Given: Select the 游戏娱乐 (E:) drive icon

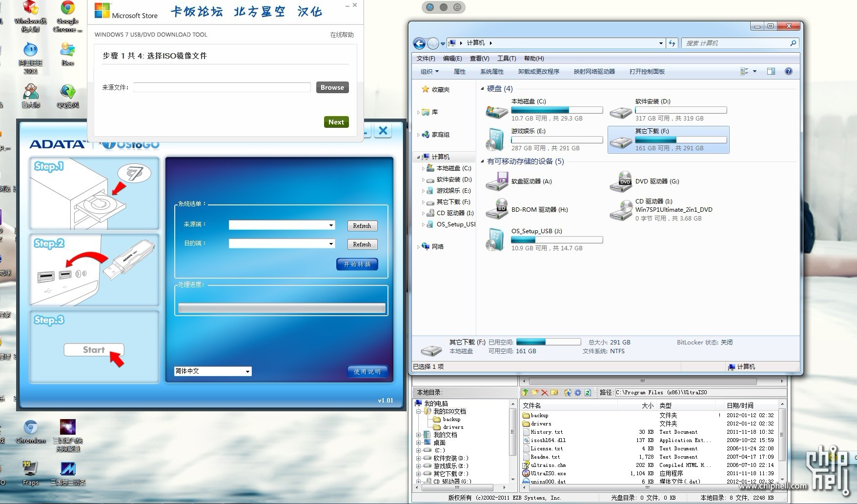Looking at the screenshot, I should coord(496,140).
